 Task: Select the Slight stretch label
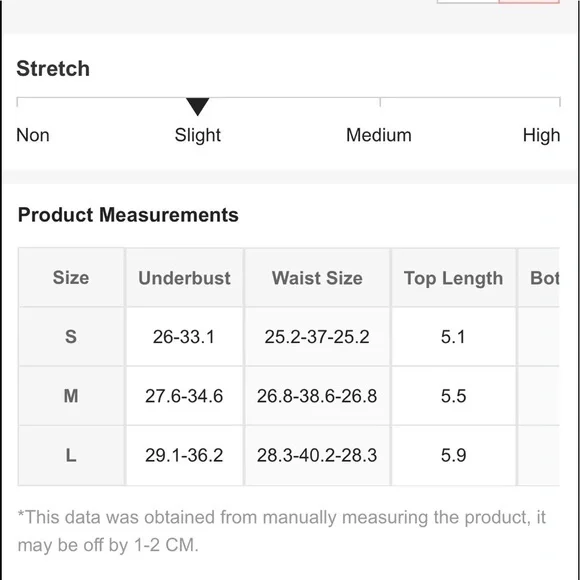point(198,135)
